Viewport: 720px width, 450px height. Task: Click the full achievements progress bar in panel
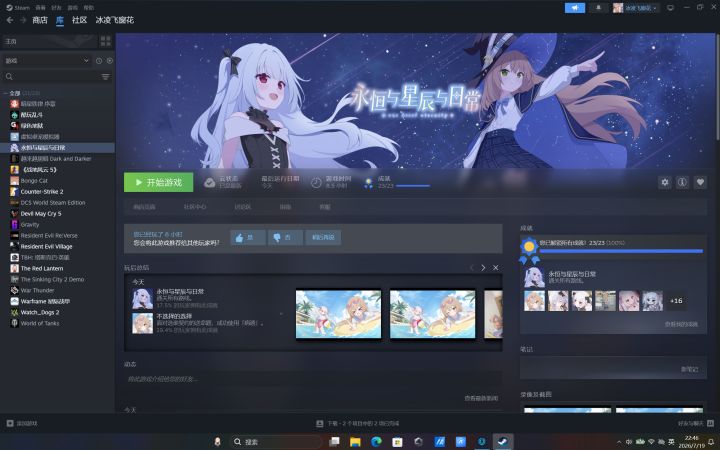click(x=621, y=251)
